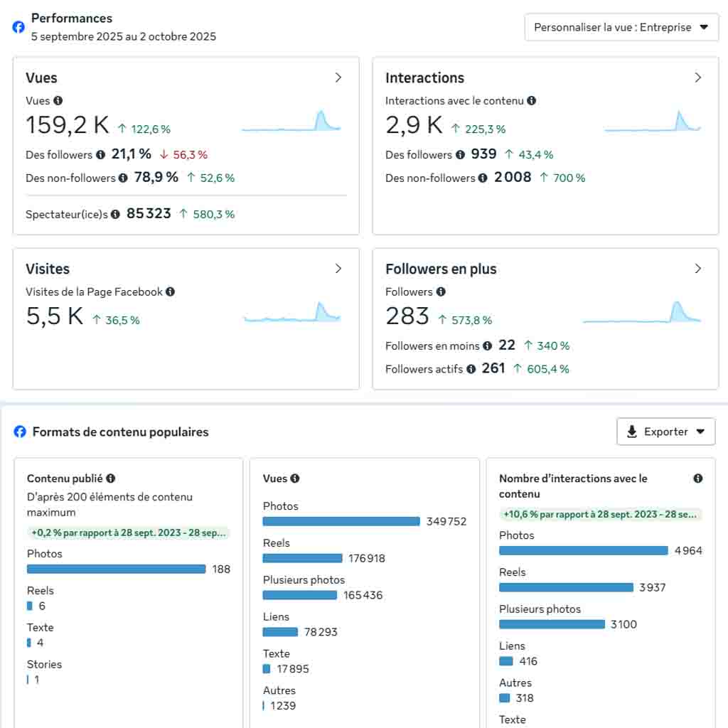Click the Interactions sparkline chart

[653, 121]
